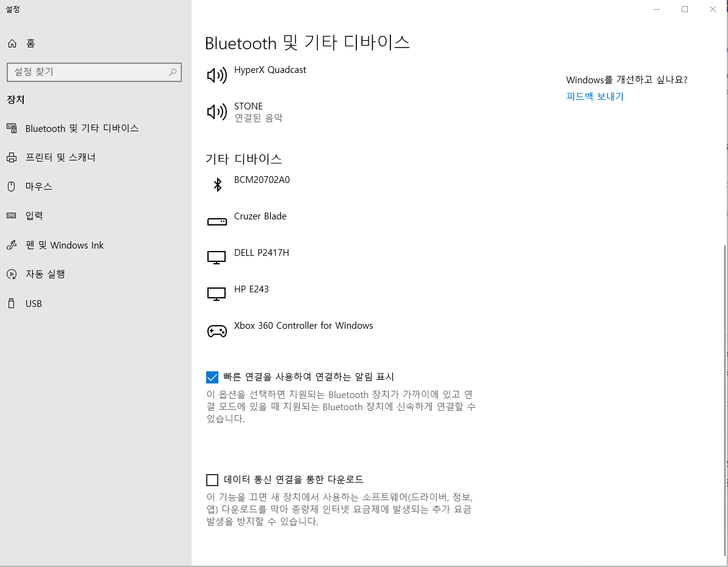Open Bluetooth 및 기타 디바이스 section
Screen dimensions: 728x567
tap(81, 128)
